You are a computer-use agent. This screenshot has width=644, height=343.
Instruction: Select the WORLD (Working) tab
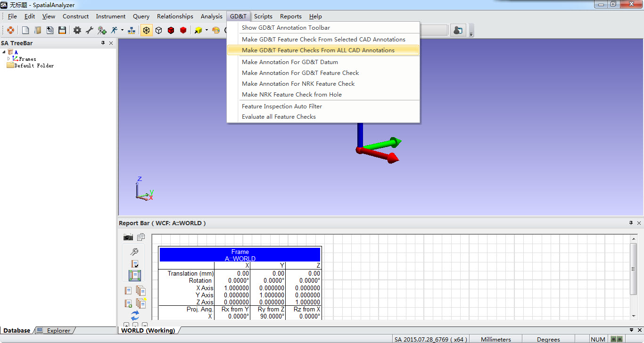148,330
